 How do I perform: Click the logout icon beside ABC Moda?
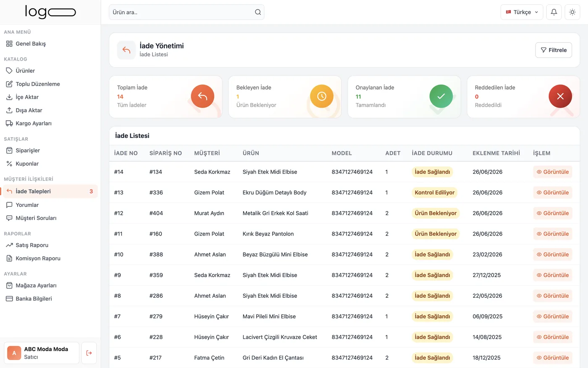tap(89, 353)
